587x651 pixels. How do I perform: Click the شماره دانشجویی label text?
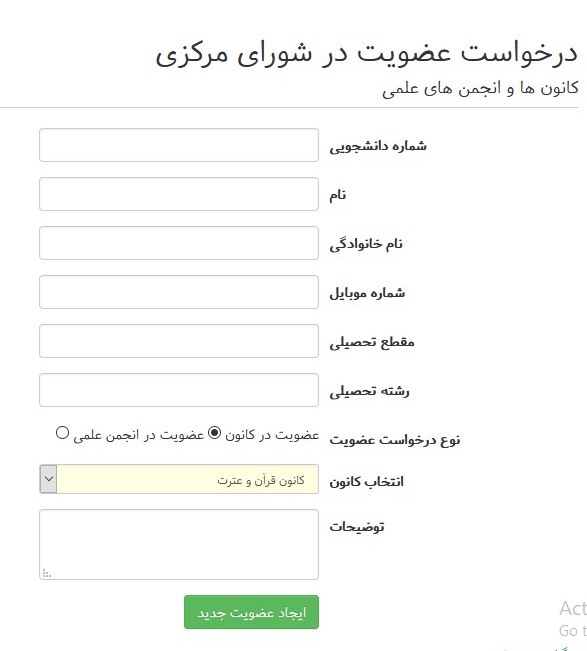click(x=378, y=146)
